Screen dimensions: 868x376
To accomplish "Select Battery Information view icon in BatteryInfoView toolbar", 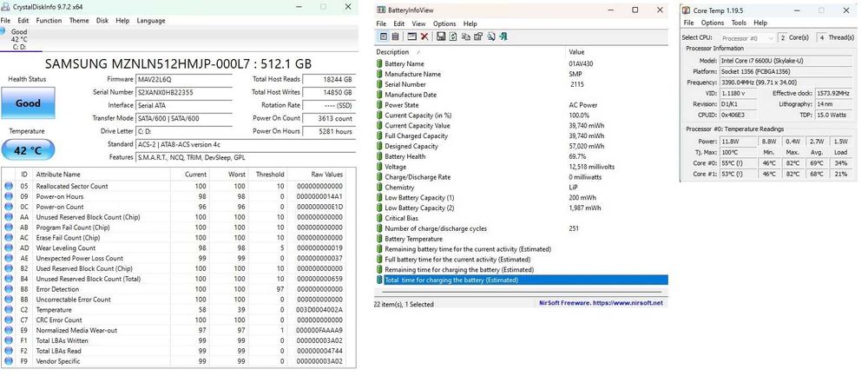I will (x=383, y=36).
